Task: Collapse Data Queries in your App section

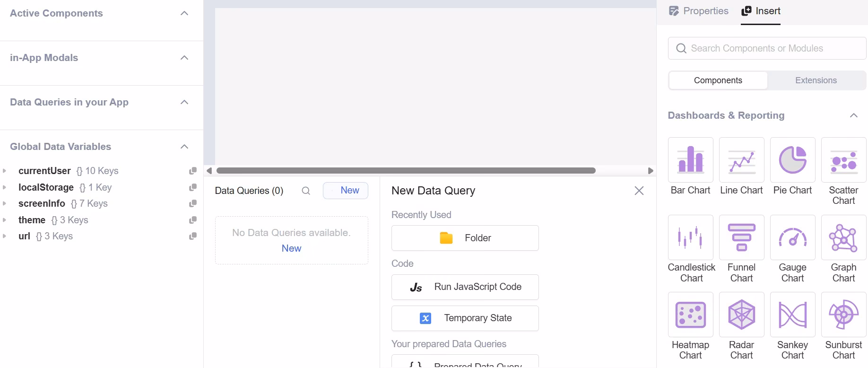Action: pyautogui.click(x=184, y=102)
